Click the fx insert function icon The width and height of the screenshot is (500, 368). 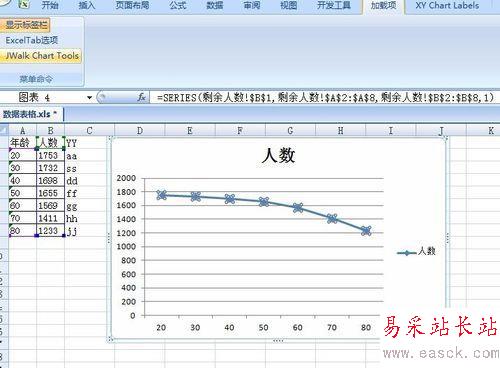[142, 97]
